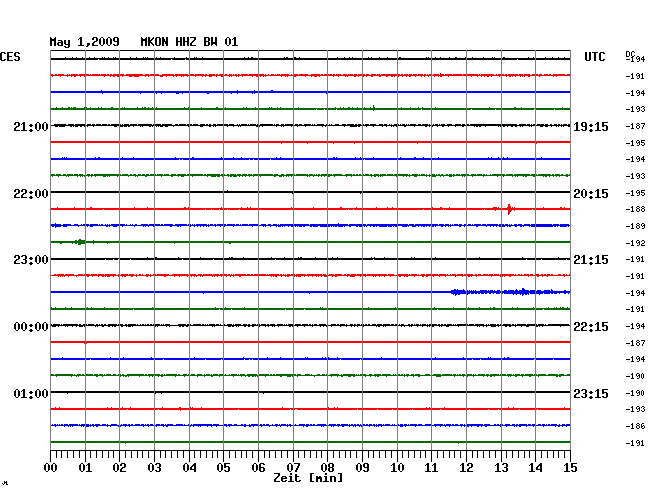
Task: Pick minute 06 on the time axis
Action: pyautogui.click(x=258, y=468)
